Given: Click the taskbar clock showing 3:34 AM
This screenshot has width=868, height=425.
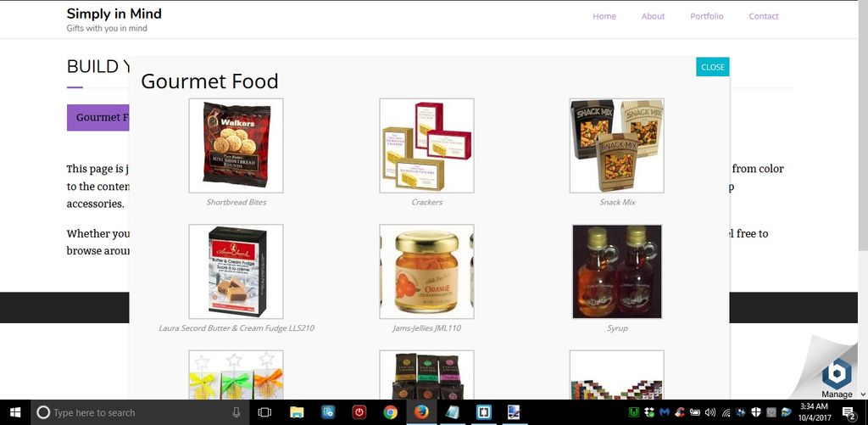Looking at the screenshot, I should pos(814,412).
